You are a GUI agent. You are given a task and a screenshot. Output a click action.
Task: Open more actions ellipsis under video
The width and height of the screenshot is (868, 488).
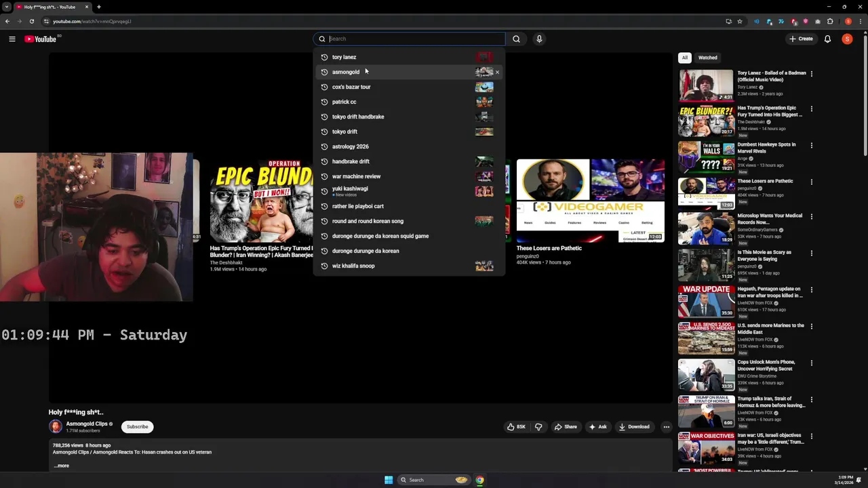pyautogui.click(x=667, y=427)
